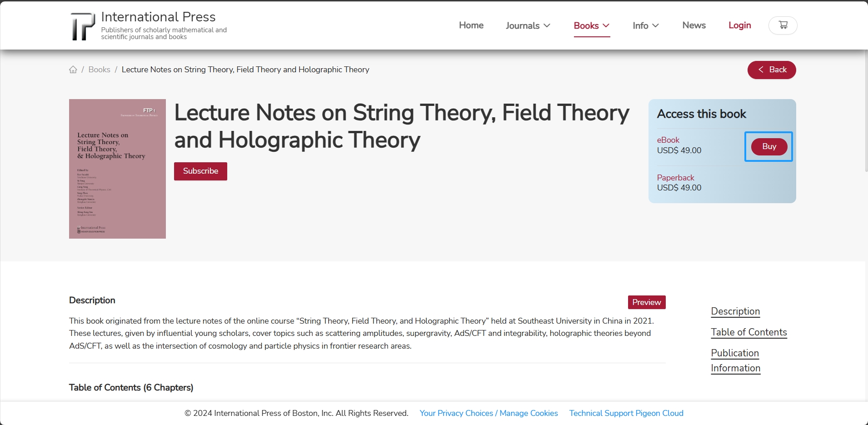Open Your Privacy Choices / Manage Cookies

(x=489, y=413)
